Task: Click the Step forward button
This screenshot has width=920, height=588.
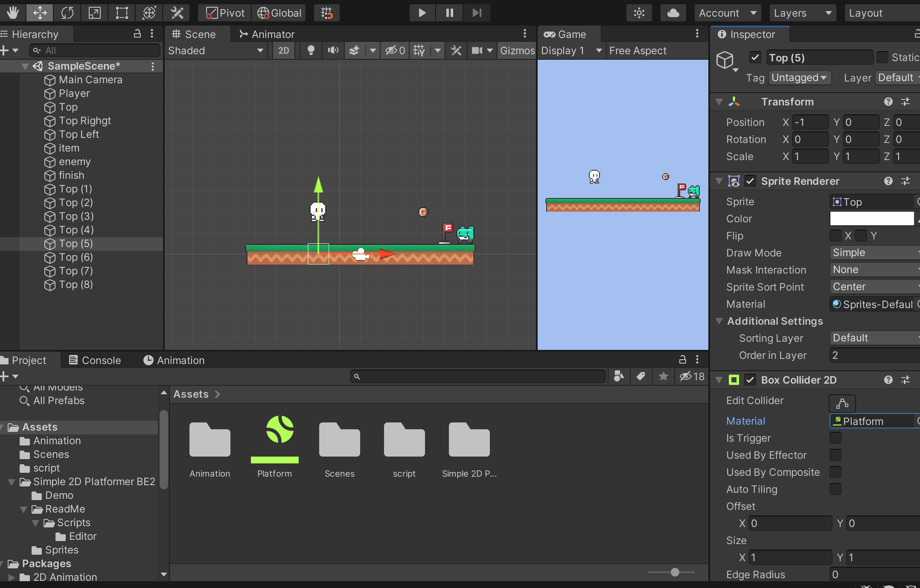Action: pyautogui.click(x=477, y=13)
